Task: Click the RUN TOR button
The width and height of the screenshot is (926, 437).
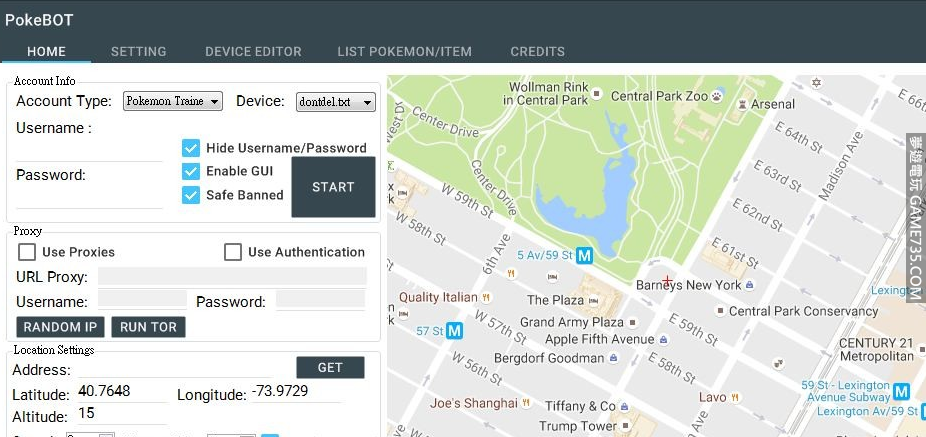Action: pyautogui.click(x=148, y=327)
